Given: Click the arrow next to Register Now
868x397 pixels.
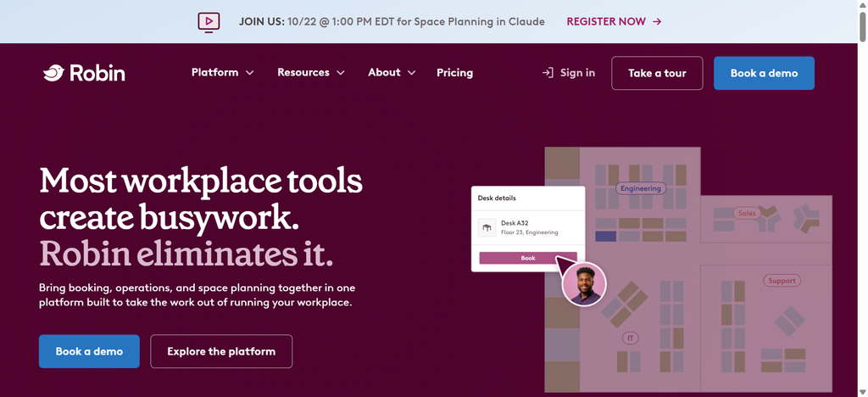Looking at the screenshot, I should [x=657, y=21].
